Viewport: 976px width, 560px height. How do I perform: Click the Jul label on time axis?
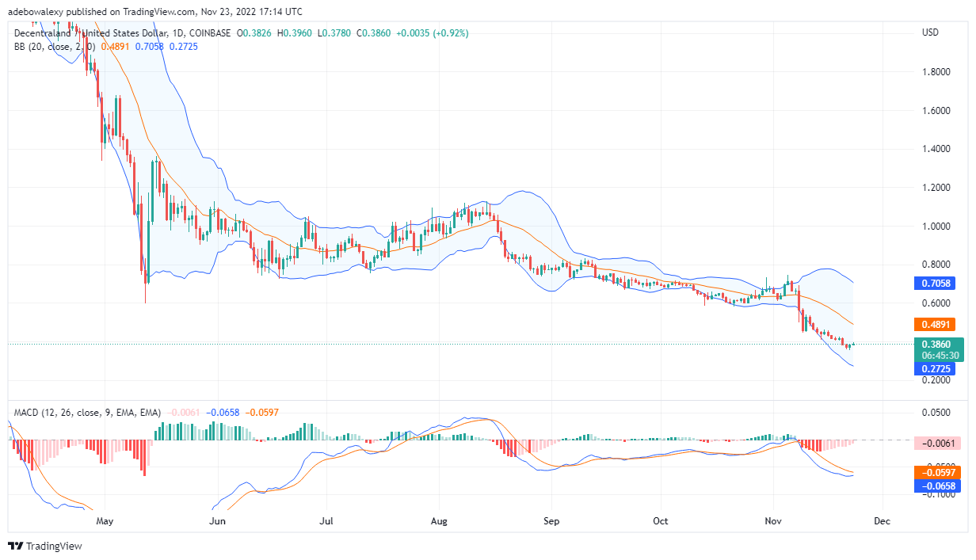point(326,521)
